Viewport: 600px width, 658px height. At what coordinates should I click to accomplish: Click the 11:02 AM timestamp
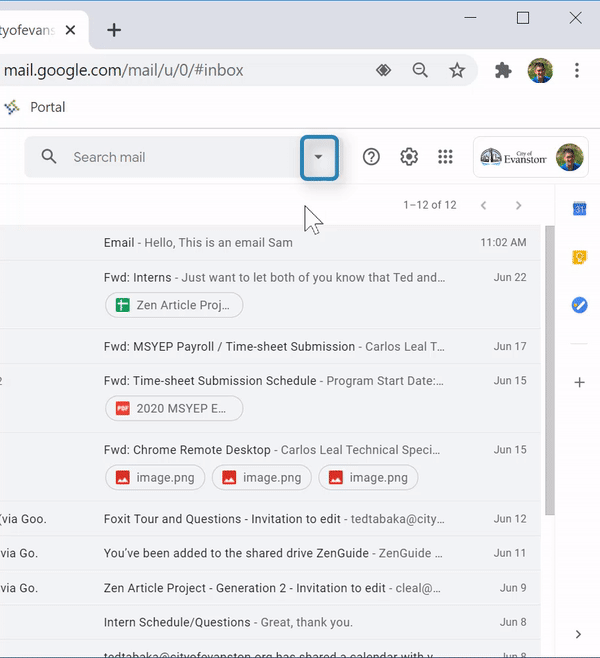tap(503, 243)
